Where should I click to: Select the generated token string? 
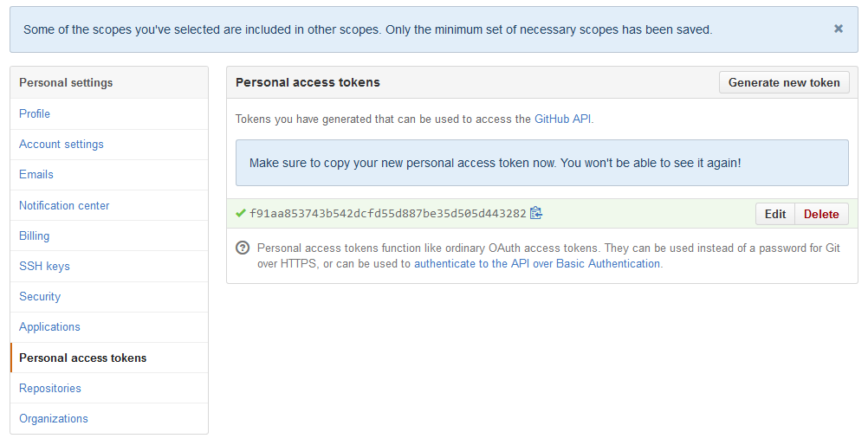point(387,214)
